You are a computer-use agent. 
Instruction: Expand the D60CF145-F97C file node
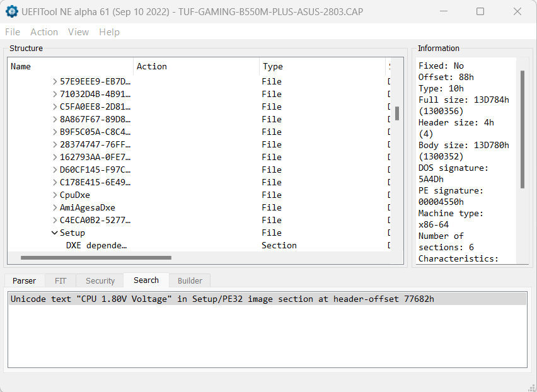pyautogui.click(x=55, y=170)
